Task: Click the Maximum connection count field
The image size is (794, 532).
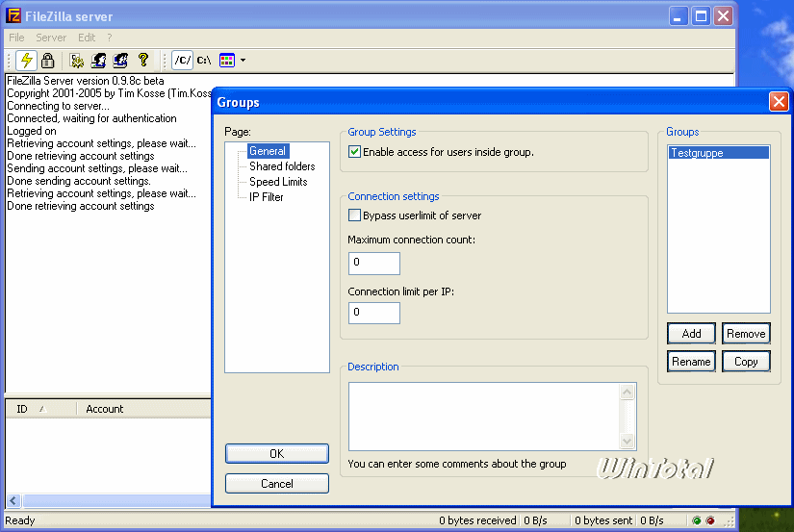Action: click(x=374, y=264)
